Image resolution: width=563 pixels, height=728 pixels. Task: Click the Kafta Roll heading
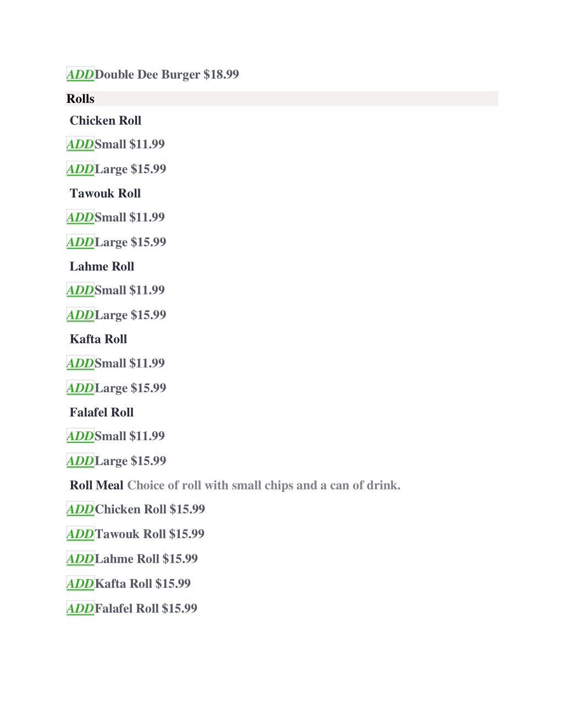coord(98,339)
